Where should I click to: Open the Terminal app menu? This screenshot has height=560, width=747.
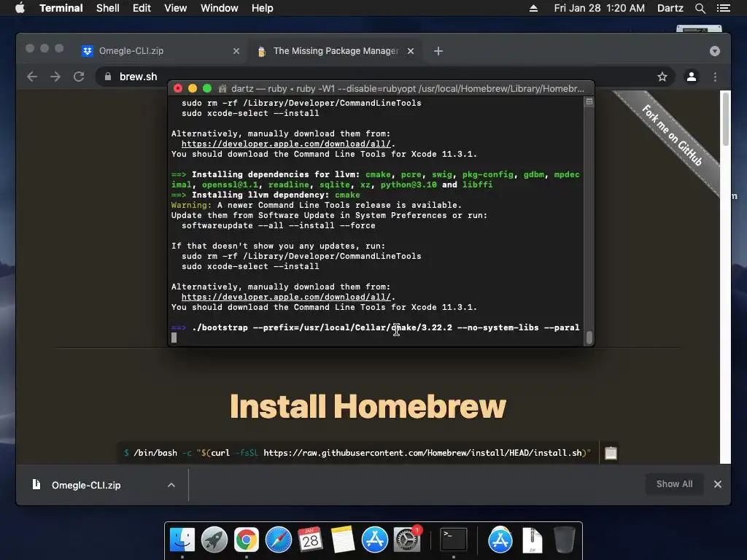click(61, 8)
